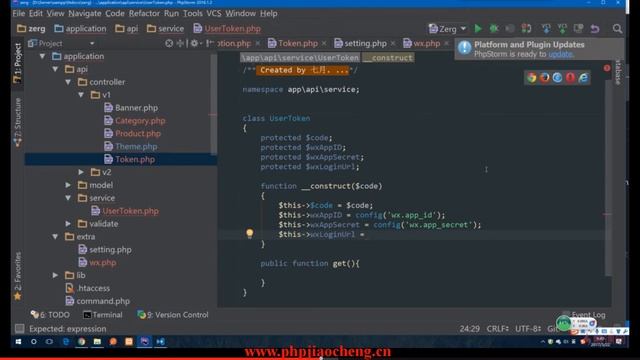
Task: Preview file in Opera browser icon
Action: 571,78
